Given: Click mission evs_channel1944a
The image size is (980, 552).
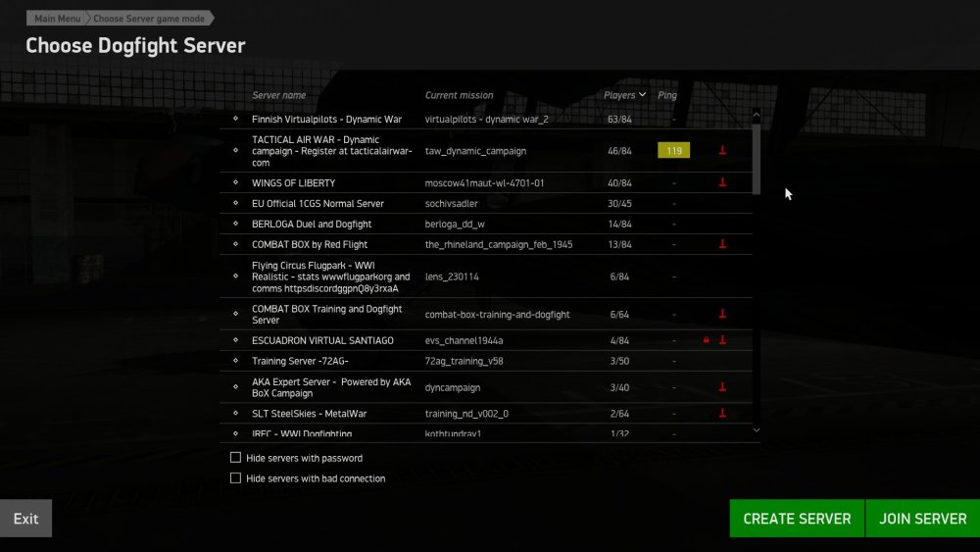Looking at the screenshot, I should (464, 340).
